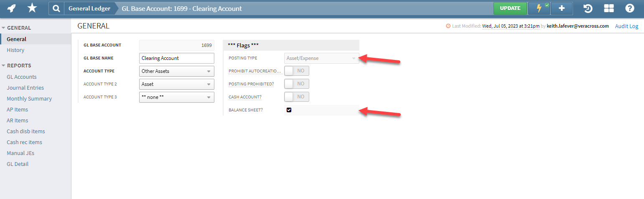Open the grid layout icon
The image size is (644, 199).
point(609,8)
